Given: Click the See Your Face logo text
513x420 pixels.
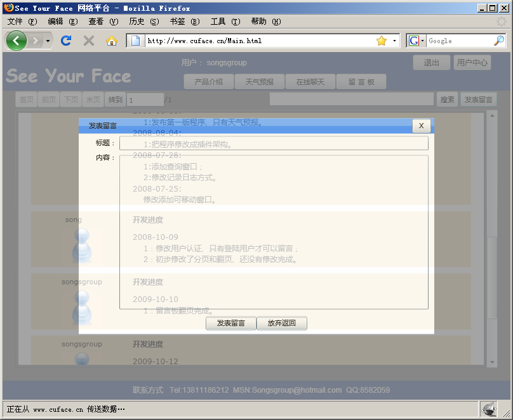Looking at the screenshot, I should (x=69, y=76).
